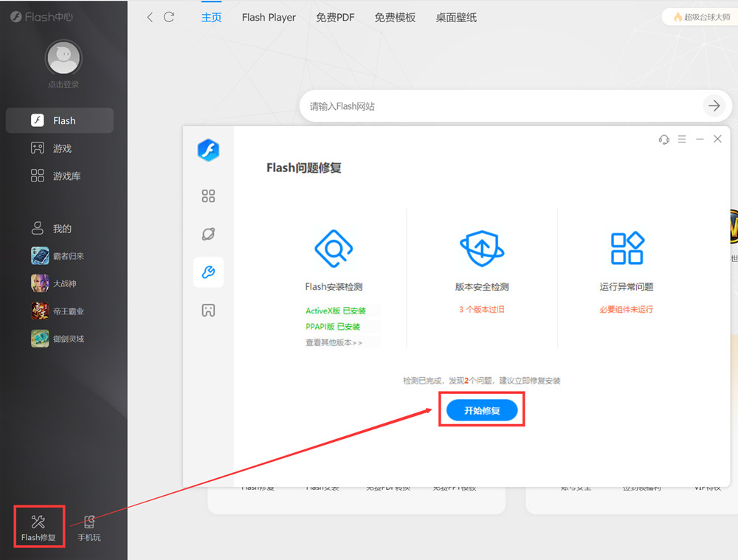The image size is (738, 560).
Task: Click the headset customer service icon
Action: pos(663,139)
